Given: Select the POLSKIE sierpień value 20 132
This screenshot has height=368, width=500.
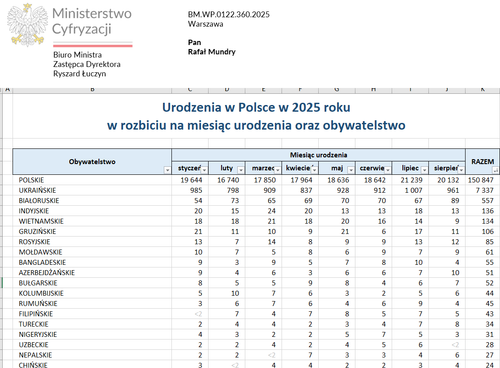Looking at the screenshot, I should pos(448,180).
